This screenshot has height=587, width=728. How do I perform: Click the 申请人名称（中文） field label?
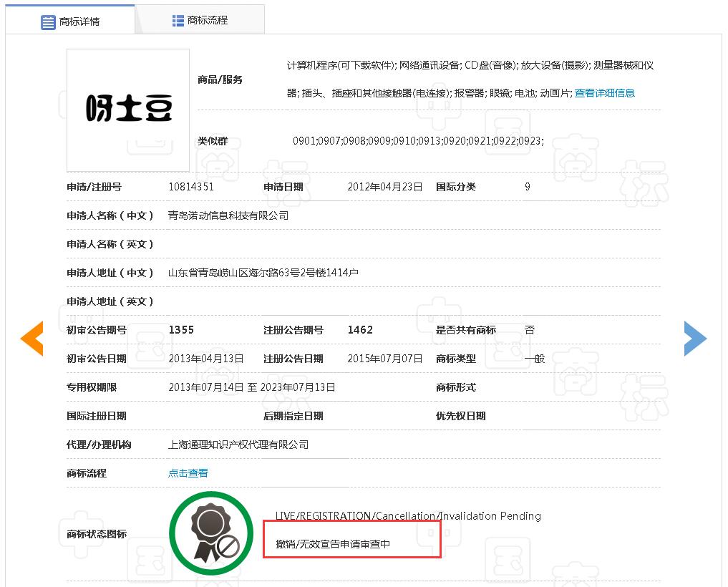point(110,215)
